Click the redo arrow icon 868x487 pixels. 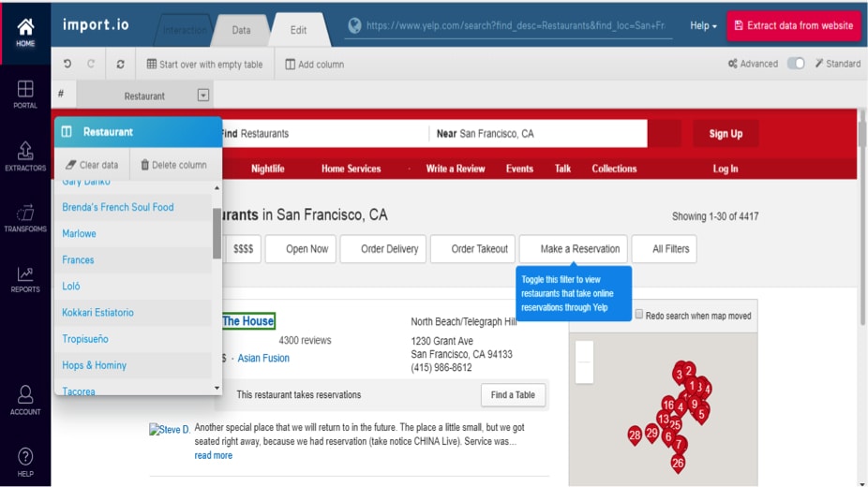[91, 64]
